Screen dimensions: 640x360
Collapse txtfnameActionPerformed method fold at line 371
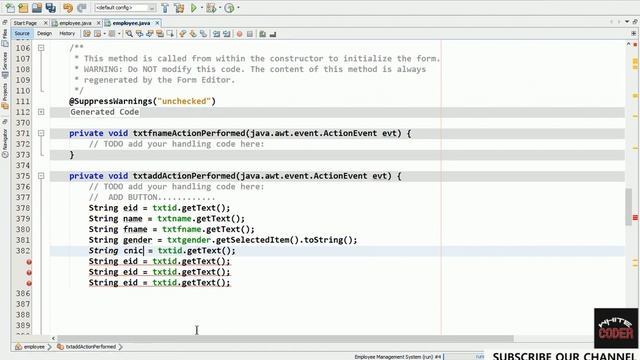41,133
